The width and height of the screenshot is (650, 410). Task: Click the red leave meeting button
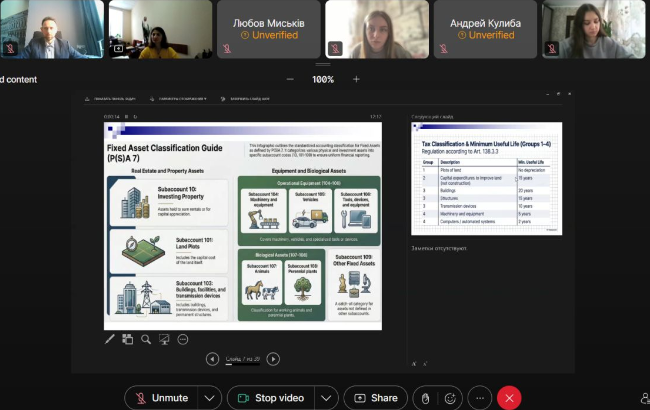(509, 397)
